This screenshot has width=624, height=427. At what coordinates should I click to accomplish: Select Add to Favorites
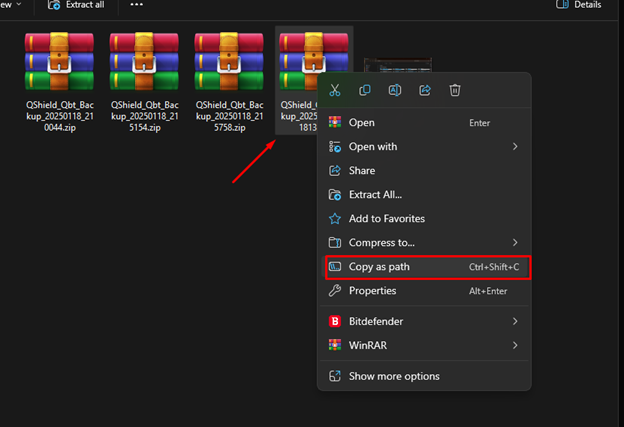pyautogui.click(x=424, y=218)
